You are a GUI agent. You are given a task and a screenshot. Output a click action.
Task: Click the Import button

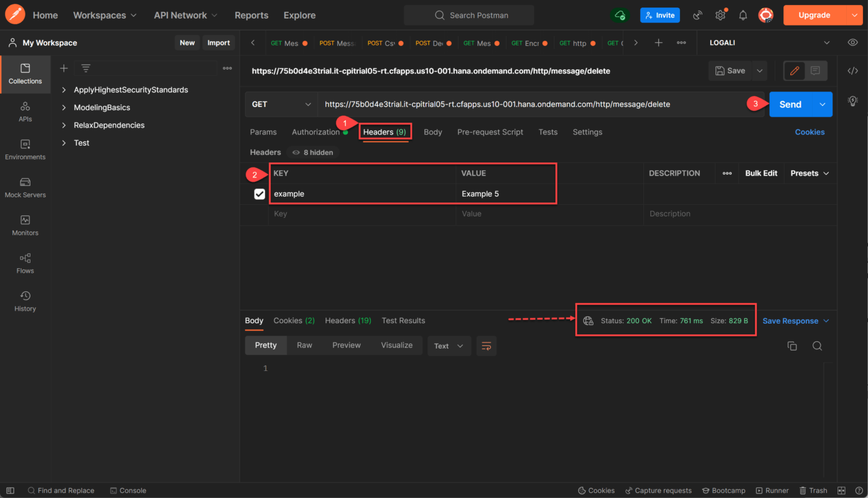[218, 43]
